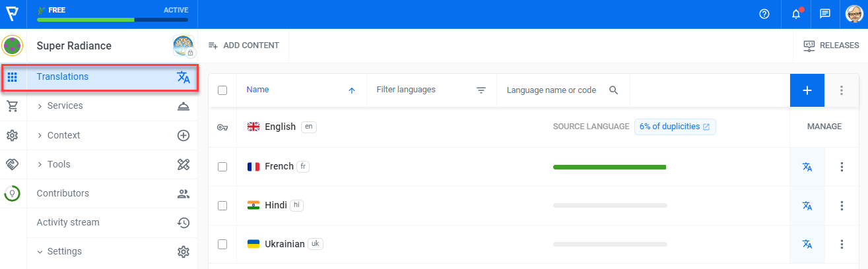Open the Ukrainian row more options menu
This screenshot has height=269, width=868.
click(842, 245)
